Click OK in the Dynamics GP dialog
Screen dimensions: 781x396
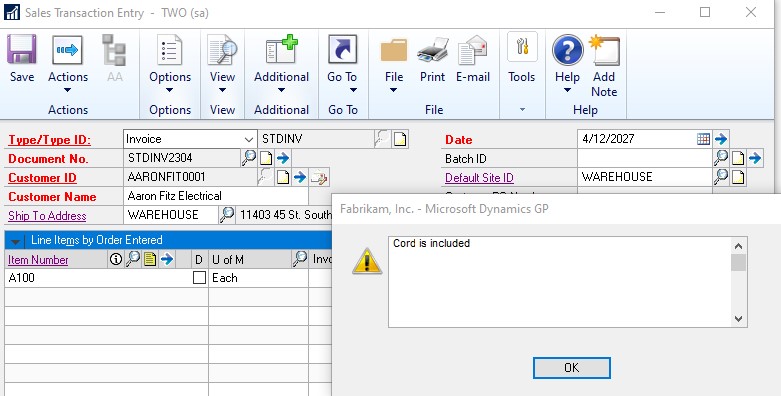[x=571, y=368]
